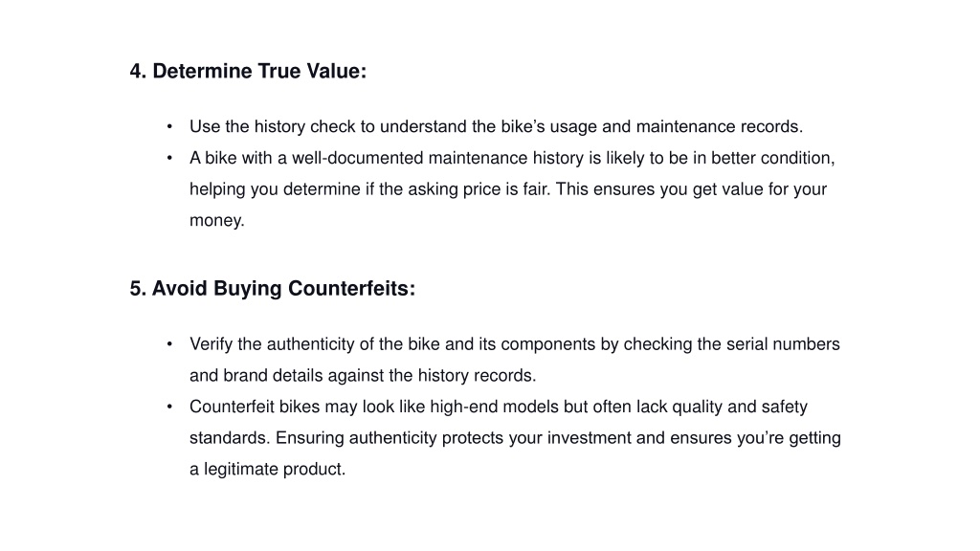Click the line 'and brand details against the history records'
Viewport: 980px width, 551px height.
(363, 375)
